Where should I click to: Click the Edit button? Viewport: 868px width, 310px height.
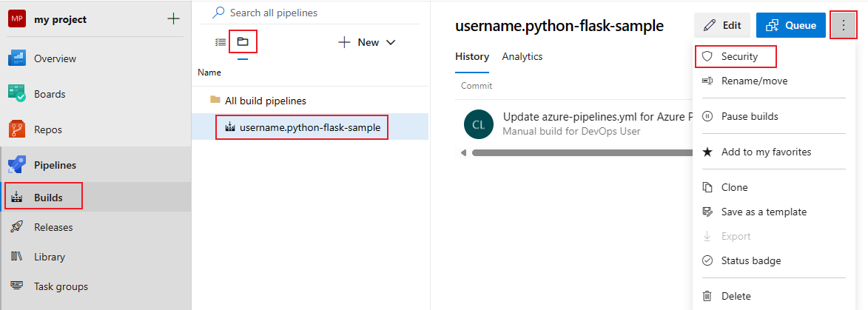pyautogui.click(x=722, y=25)
